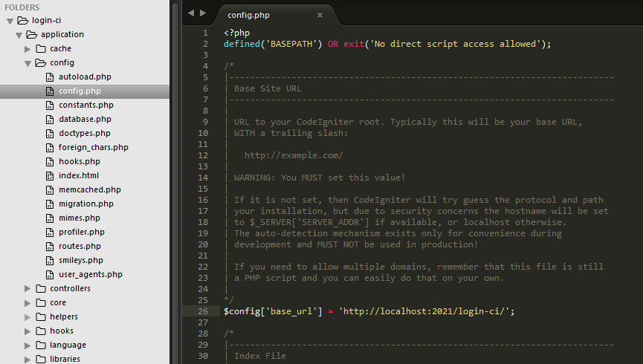This screenshot has height=364, width=643.
Task: Click the migration.php file icon
Action: click(x=50, y=204)
